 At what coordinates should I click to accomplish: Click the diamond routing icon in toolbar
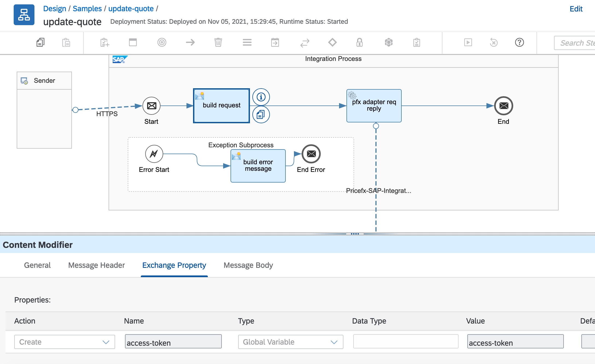click(332, 42)
